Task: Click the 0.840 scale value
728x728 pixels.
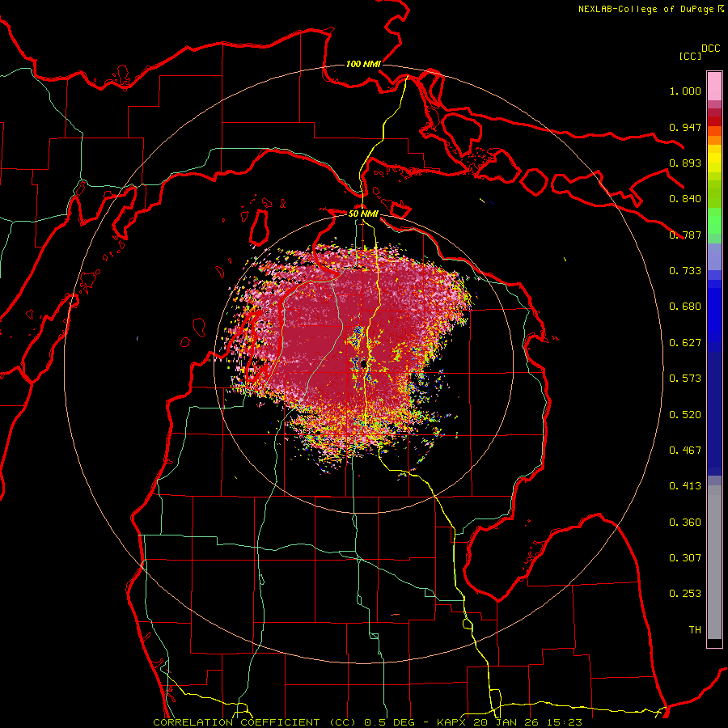Action: point(685,199)
